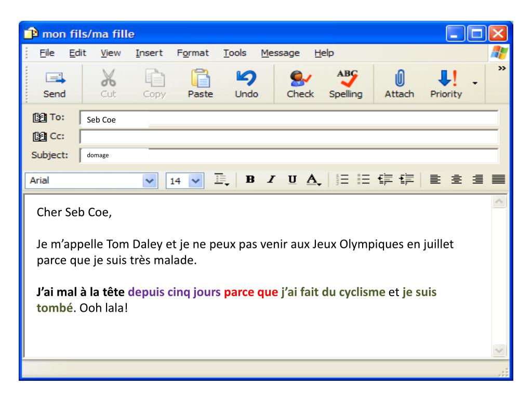Screen dimensions: 532x399
Task: Click the empty Cc field
Action: tap(289, 137)
